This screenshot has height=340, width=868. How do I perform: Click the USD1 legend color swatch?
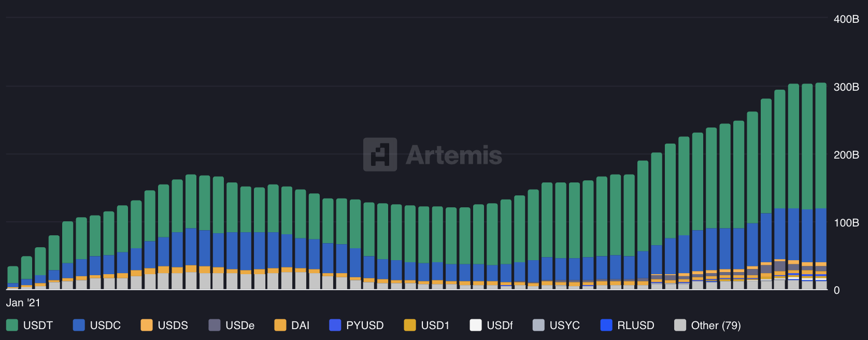tap(410, 325)
